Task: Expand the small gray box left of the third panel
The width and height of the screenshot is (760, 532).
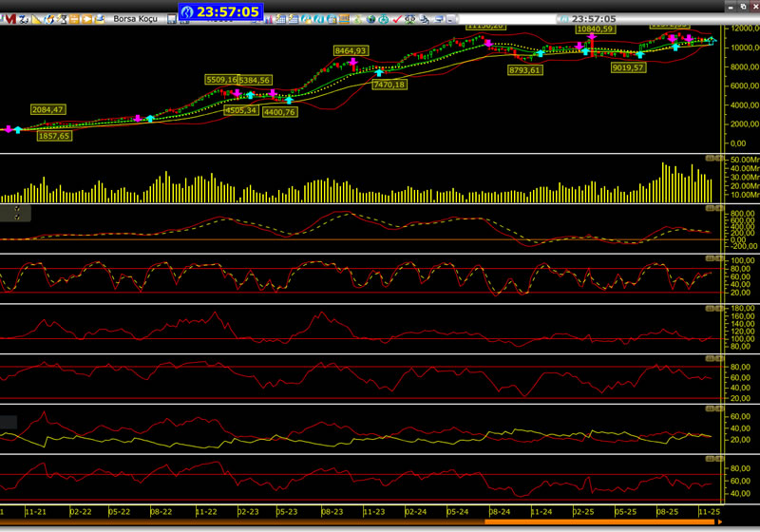Action: (15, 214)
